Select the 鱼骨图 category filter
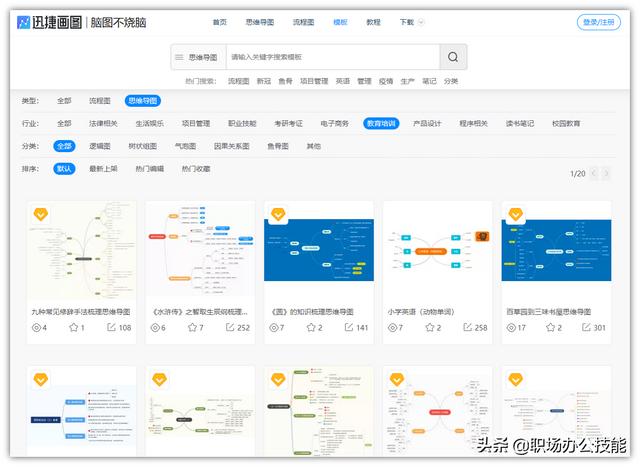 [x=278, y=146]
